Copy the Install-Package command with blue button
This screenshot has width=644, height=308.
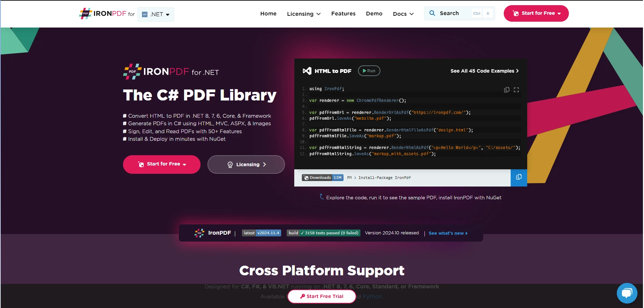[x=519, y=178]
